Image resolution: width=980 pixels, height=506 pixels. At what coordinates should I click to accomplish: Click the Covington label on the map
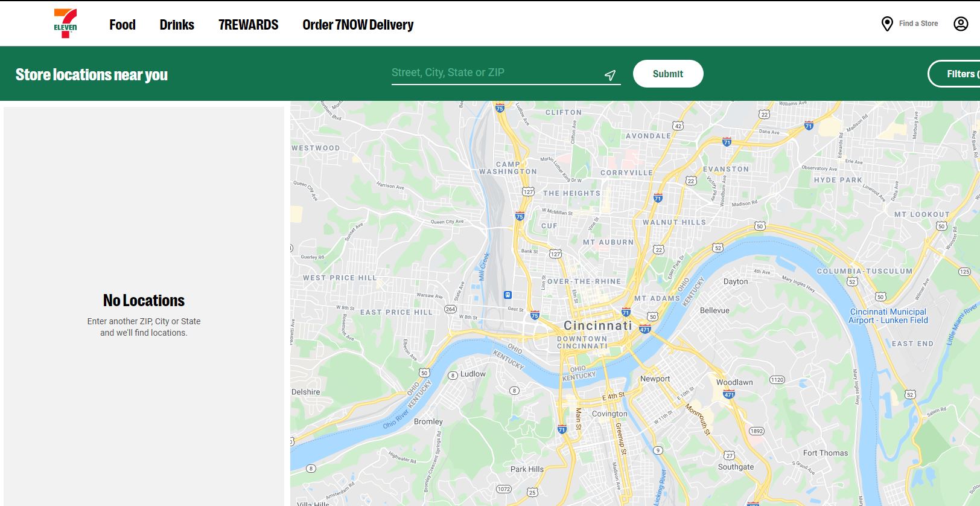[609, 414]
